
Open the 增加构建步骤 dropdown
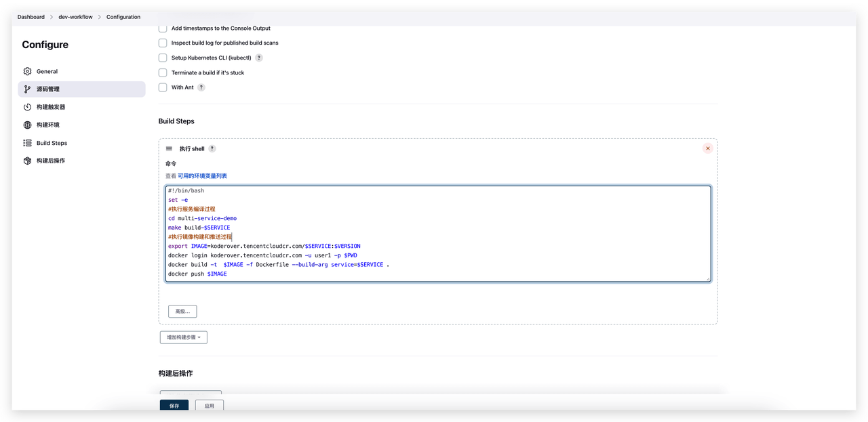pos(184,337)
